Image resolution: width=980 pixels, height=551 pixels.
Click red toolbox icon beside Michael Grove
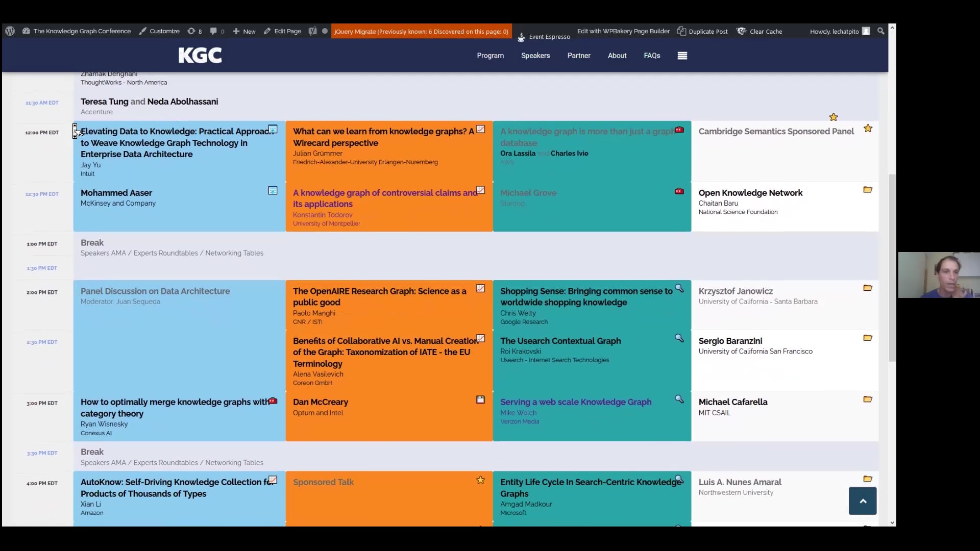click(x=679, y=191)
